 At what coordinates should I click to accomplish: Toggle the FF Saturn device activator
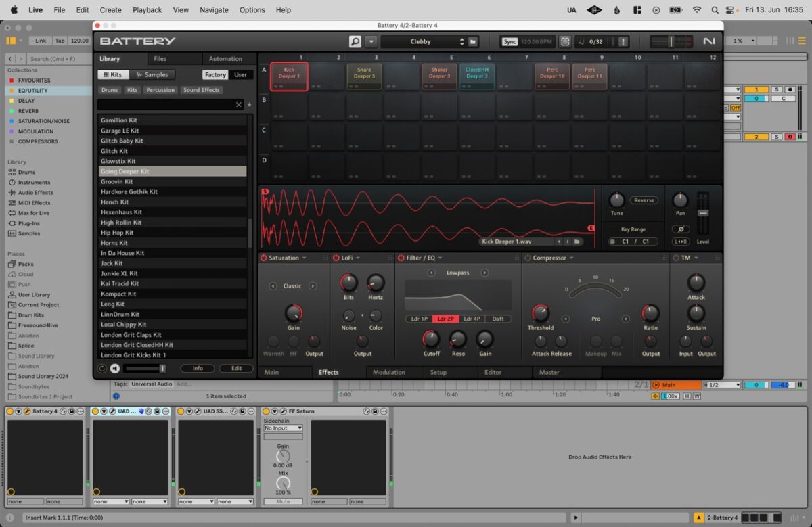pos(267,411)
